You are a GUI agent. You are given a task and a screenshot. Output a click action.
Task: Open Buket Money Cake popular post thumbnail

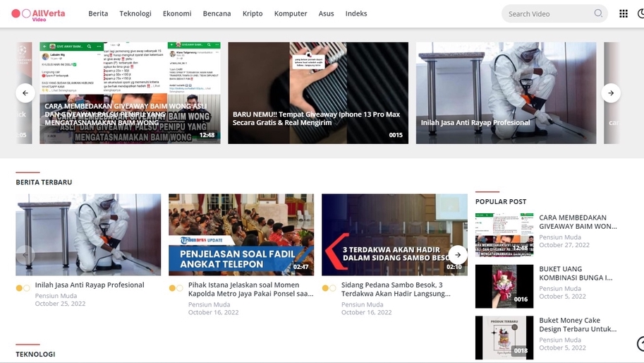pyautogui.click(x=504, y=338)
